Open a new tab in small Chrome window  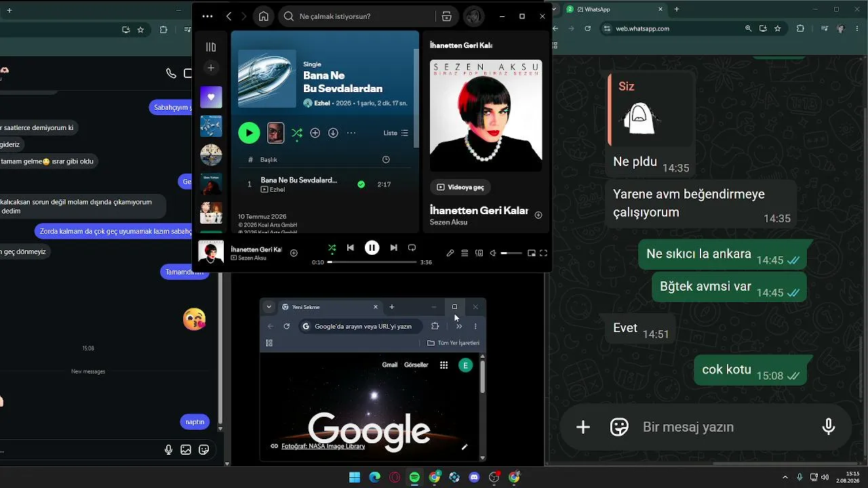click(391, 307)
